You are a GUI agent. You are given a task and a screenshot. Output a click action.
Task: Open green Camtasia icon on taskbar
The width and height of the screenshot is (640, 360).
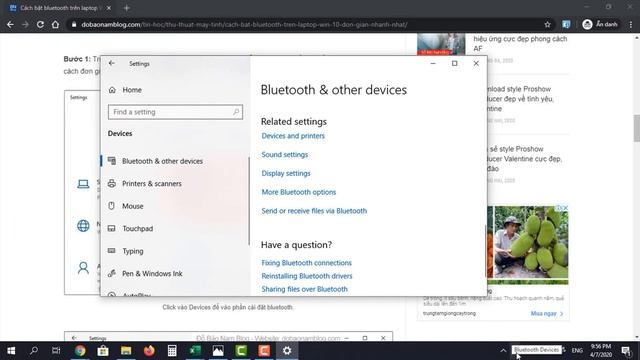pyautogui.click(x=241, y=351)
